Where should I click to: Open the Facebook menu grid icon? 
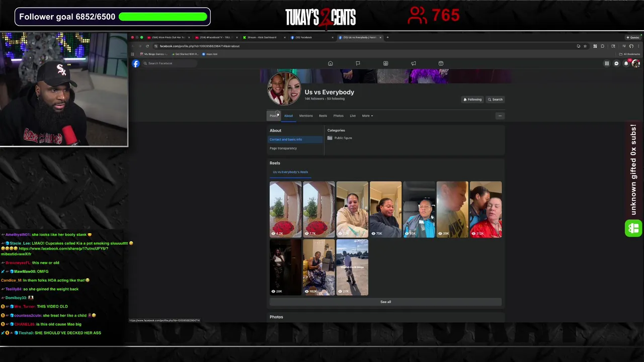point(607,63)
